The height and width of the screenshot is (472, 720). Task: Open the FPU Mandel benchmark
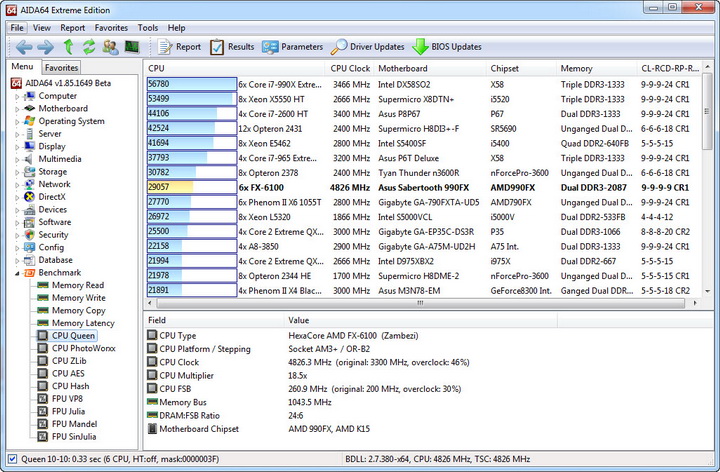(x=74, y=424)
